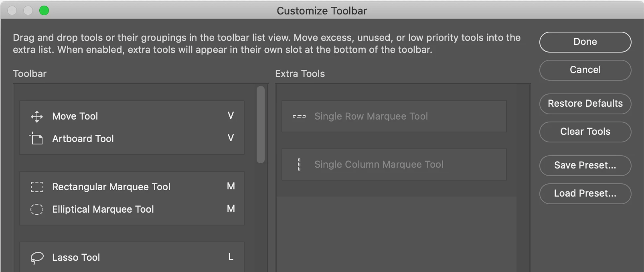Click the Rectangular Marquee shortcut letter M

[231, 187]
